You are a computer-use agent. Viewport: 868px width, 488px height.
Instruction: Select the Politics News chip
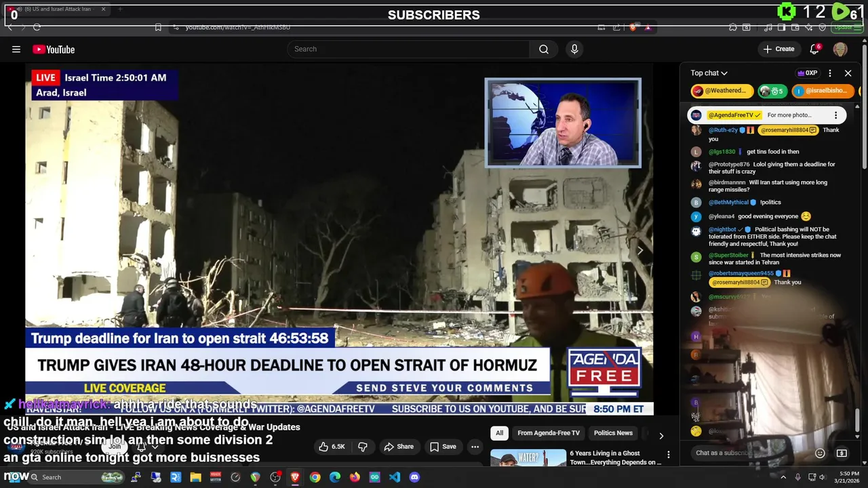coord(613,433)
